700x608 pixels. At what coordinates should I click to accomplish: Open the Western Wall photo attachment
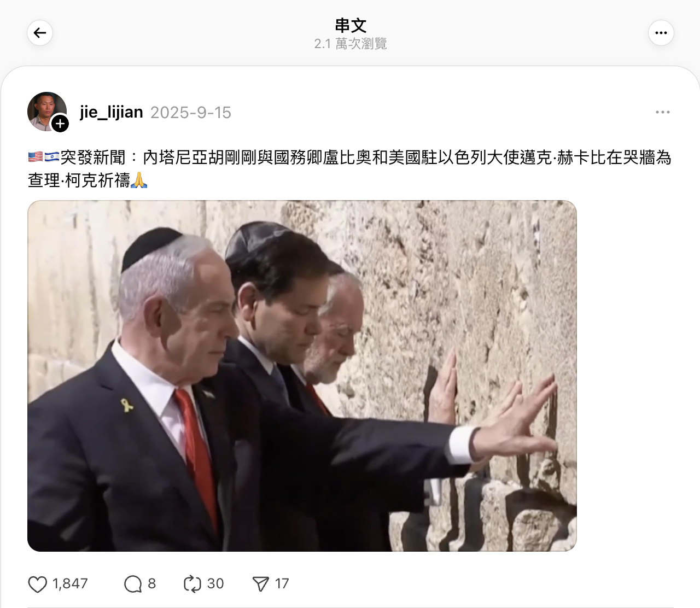point(302,376)
